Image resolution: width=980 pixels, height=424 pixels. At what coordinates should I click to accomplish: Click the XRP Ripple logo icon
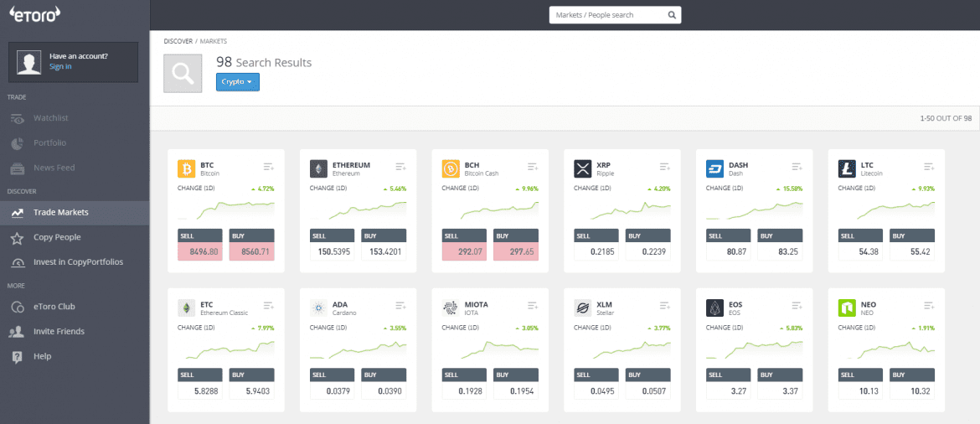tap(582, 169)
